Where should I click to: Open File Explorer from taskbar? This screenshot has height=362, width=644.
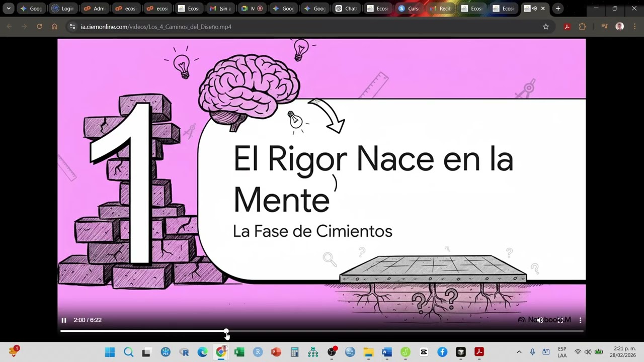(369, 352)
